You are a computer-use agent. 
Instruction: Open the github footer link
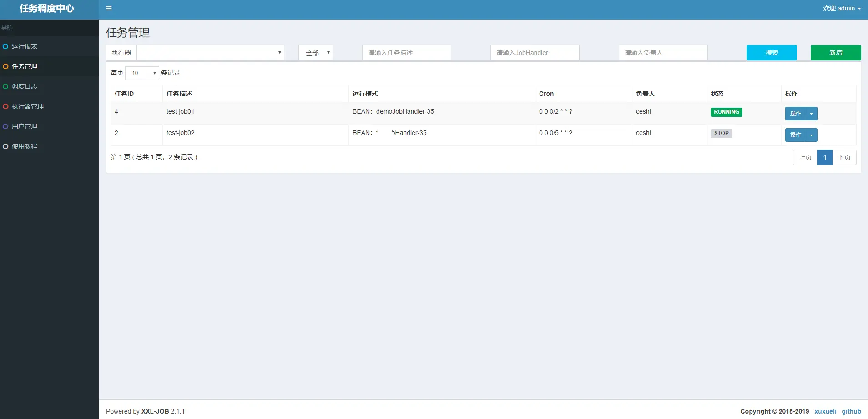[851, 411]
